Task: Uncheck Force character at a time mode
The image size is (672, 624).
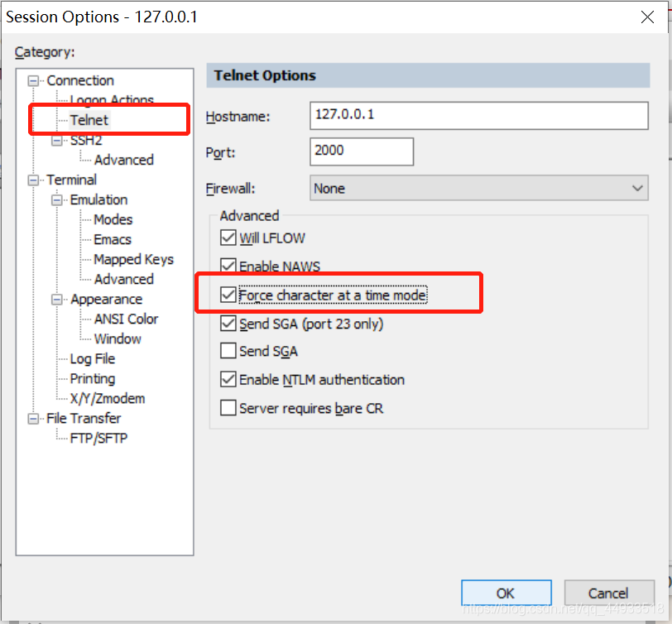Action: click(228, 295)
